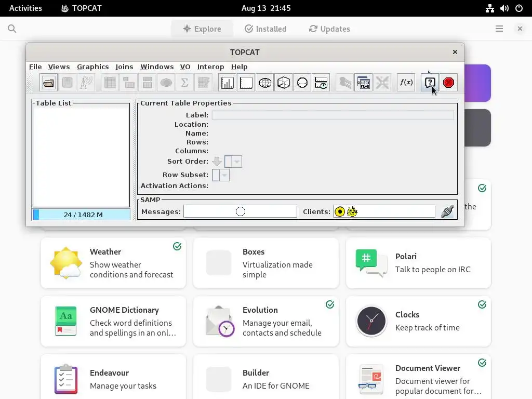
Task: Open the Evolution app card
Action: pyautogui.click(x=266, y=321)
